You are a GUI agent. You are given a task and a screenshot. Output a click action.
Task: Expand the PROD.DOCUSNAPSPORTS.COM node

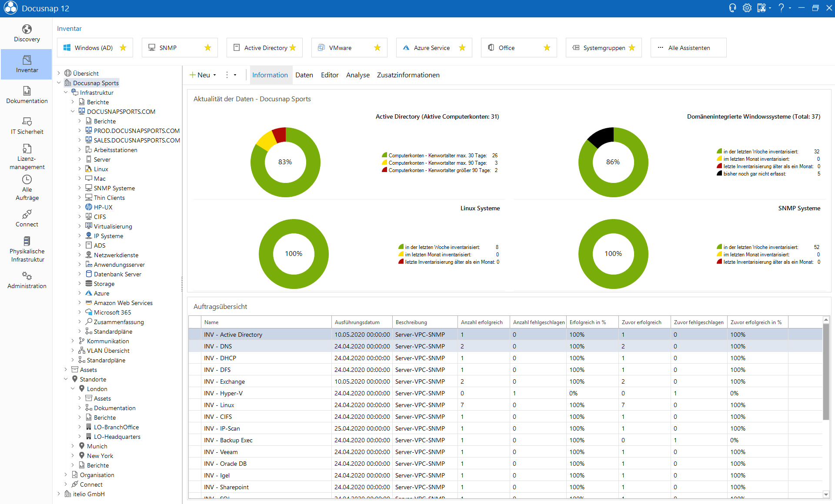80,131
